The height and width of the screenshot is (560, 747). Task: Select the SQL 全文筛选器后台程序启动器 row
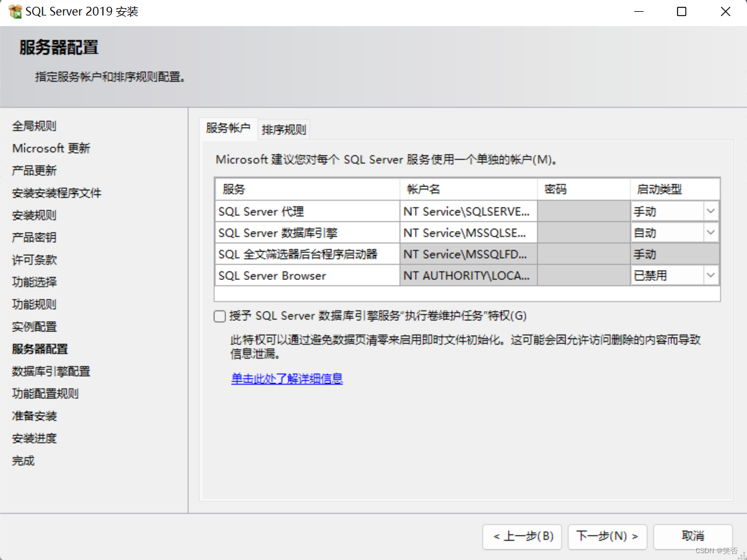click(x=468, y=254)
